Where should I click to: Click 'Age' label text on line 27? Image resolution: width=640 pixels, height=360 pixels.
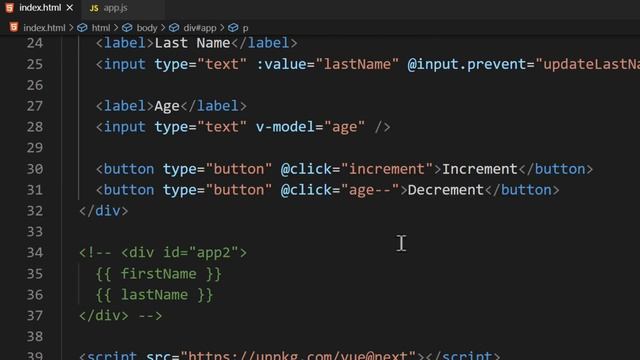click(167, 106)
